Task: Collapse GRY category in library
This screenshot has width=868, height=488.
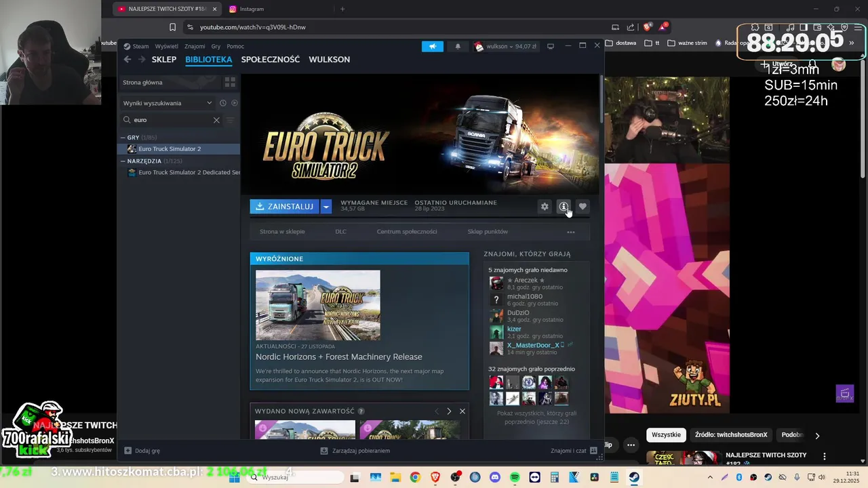Action: (x=123, y=138)
